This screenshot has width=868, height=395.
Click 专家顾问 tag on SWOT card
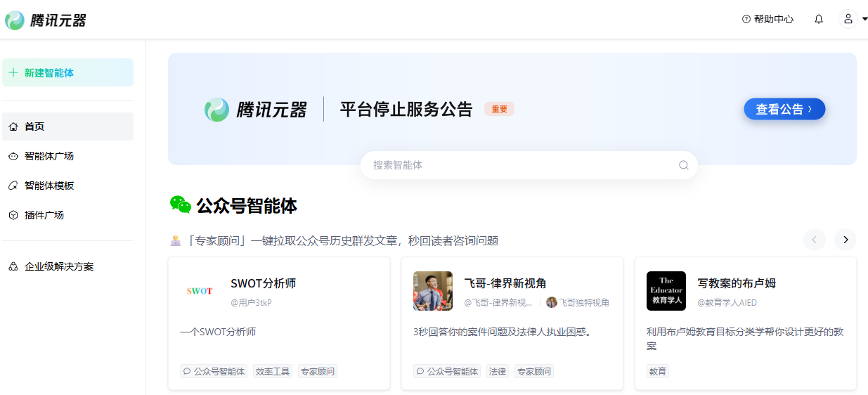point(318,371)
